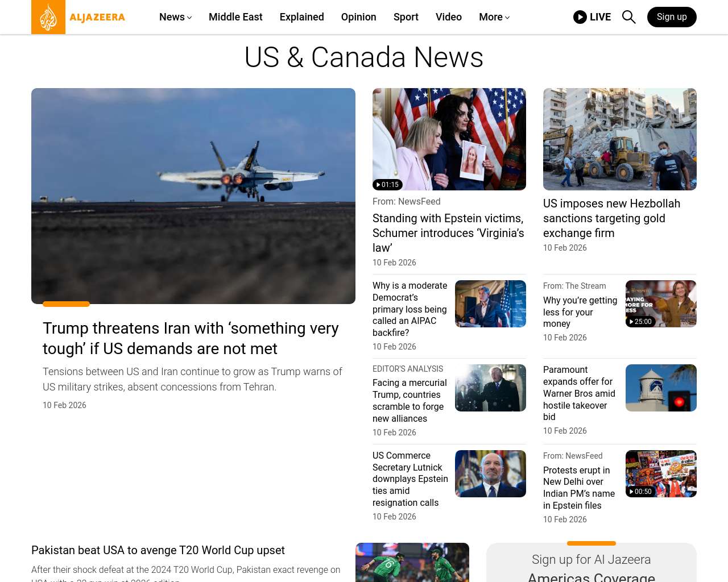Click the date under the Hezbollah sanctions headline
The height and width of the screenshot is (582, 728).
pyautogui.click(x=565, y=248)
